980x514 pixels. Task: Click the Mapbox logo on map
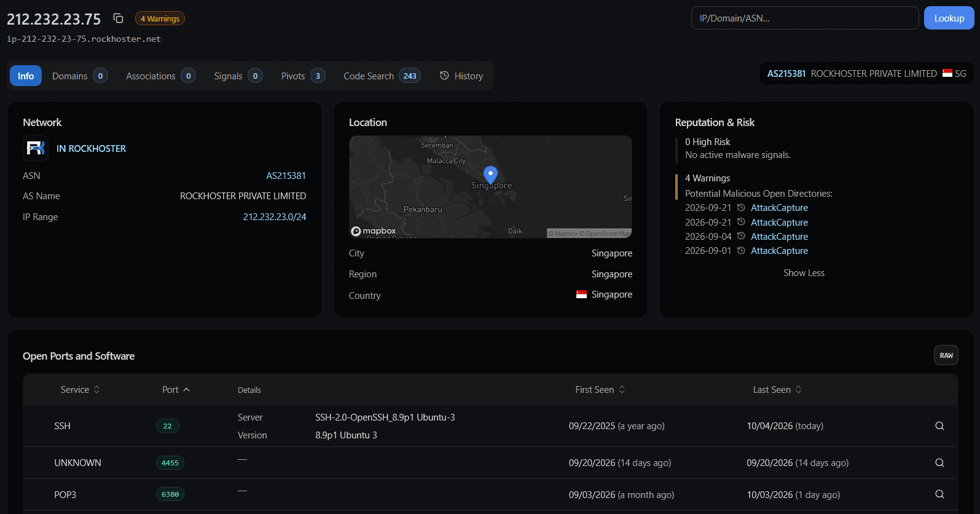coord(374,231)
